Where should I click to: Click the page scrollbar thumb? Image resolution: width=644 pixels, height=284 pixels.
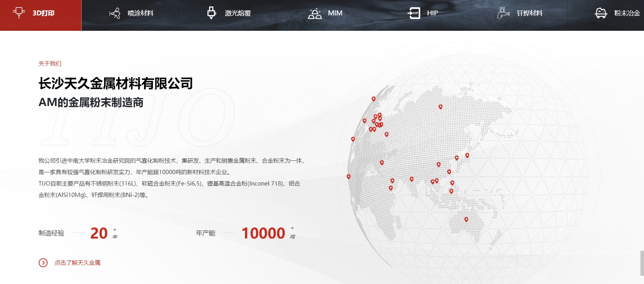point(642,263)
